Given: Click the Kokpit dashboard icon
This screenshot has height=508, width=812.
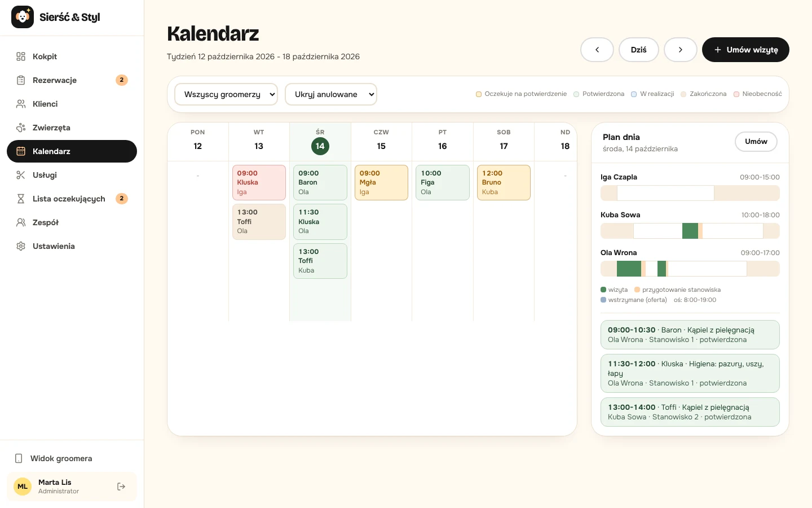Looking at the screenshot, I should point(21,56).
